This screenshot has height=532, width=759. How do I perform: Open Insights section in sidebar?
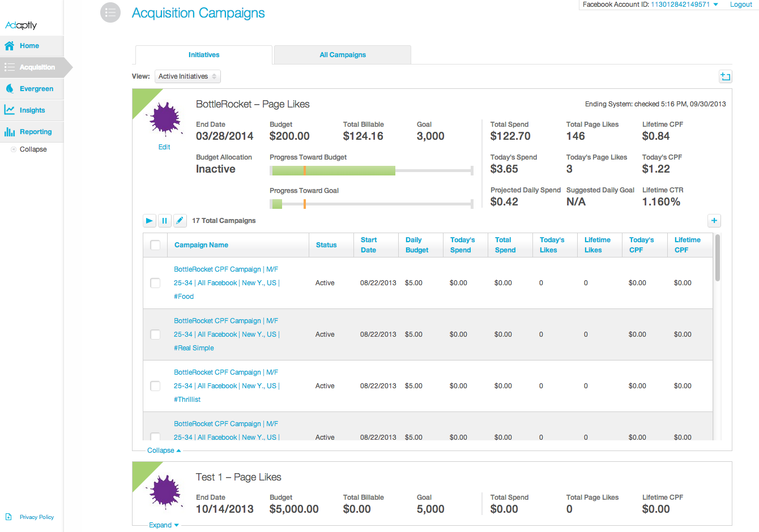32,110
